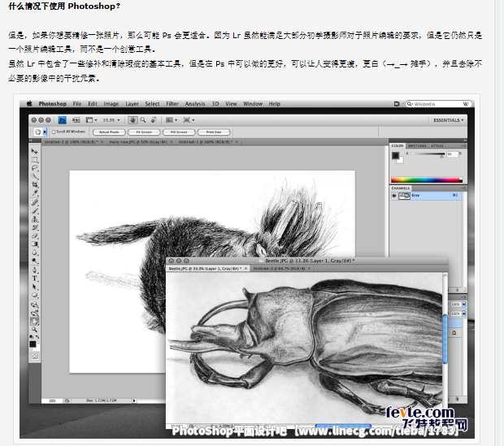This screenshot has height=446, width=504.
Task: Select the Dodge tool
Action: (34, 261)
